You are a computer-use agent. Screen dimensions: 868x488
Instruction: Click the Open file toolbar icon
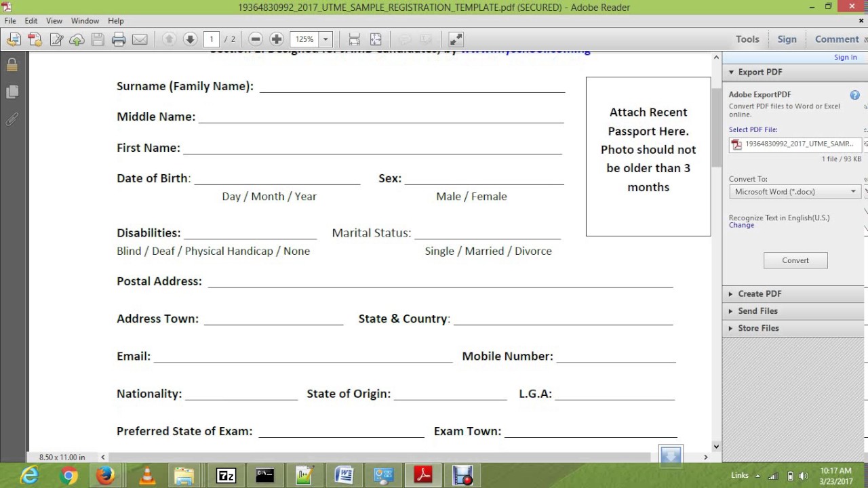[x=13, y=39]
